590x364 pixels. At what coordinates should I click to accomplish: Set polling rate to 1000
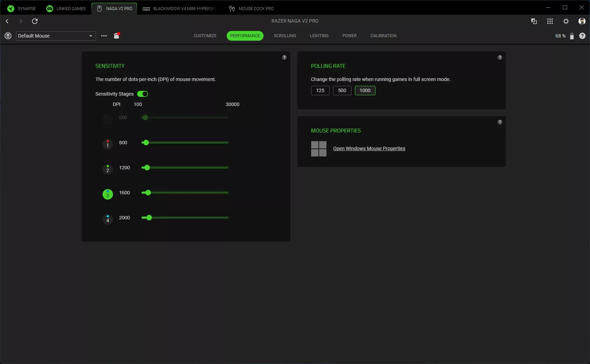[x=365, y=90]
